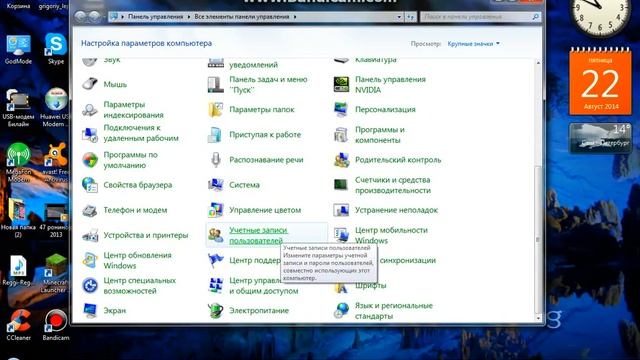This screenshot has width=640, height=360.
Task: Select the Skype desktop shortcut
Action: coord(56,49)
